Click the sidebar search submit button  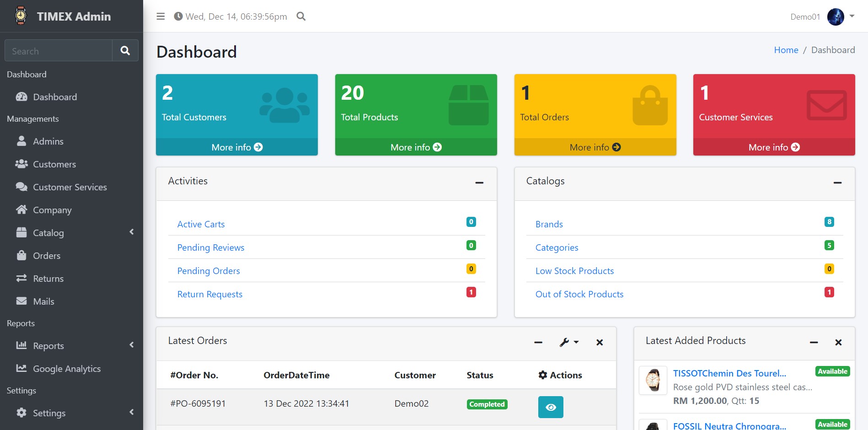(x=125, y=50)
